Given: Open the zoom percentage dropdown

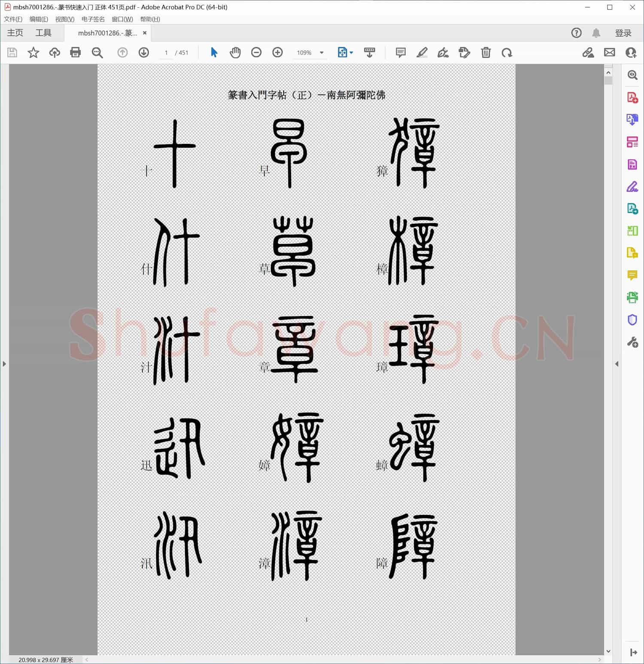Looking at the screenshot, I should click(321, 52).
